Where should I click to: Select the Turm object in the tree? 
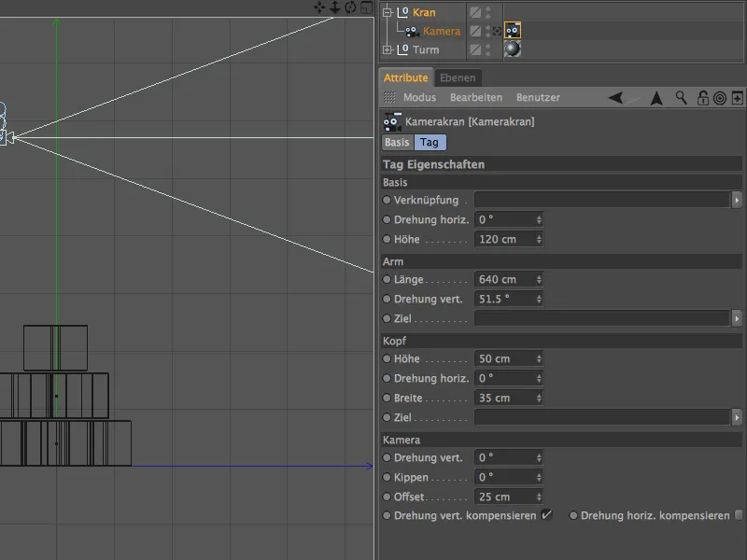click(426, 49)
